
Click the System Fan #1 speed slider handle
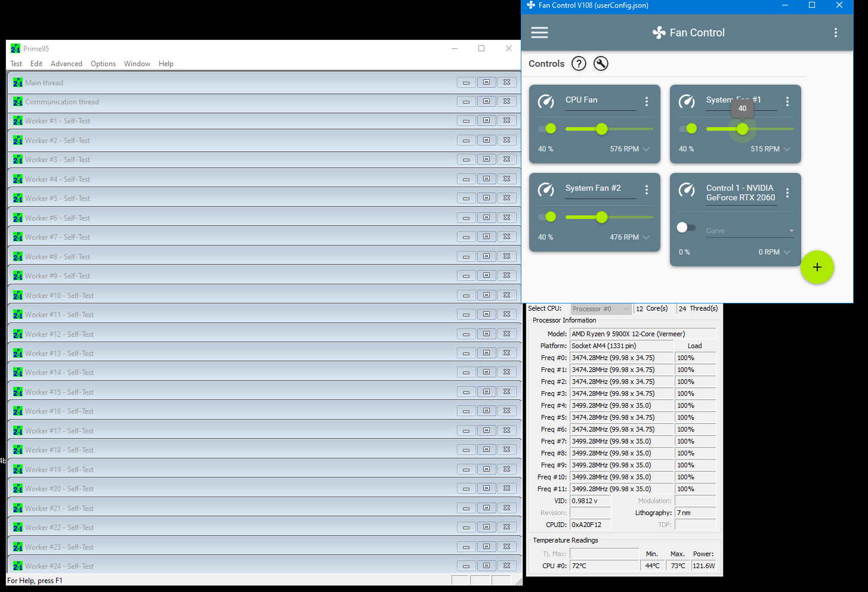click(742, 129)
